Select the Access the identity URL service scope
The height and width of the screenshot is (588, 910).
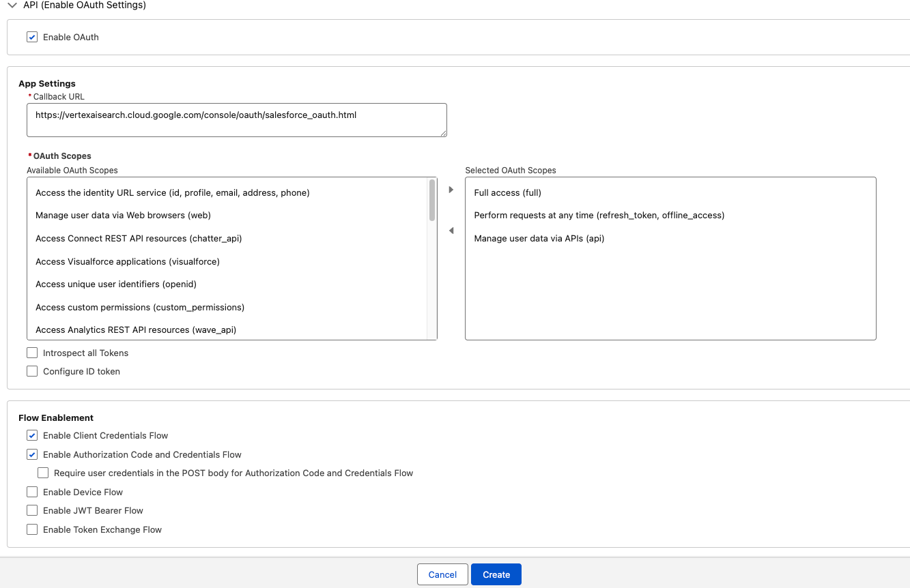point(172,192)
